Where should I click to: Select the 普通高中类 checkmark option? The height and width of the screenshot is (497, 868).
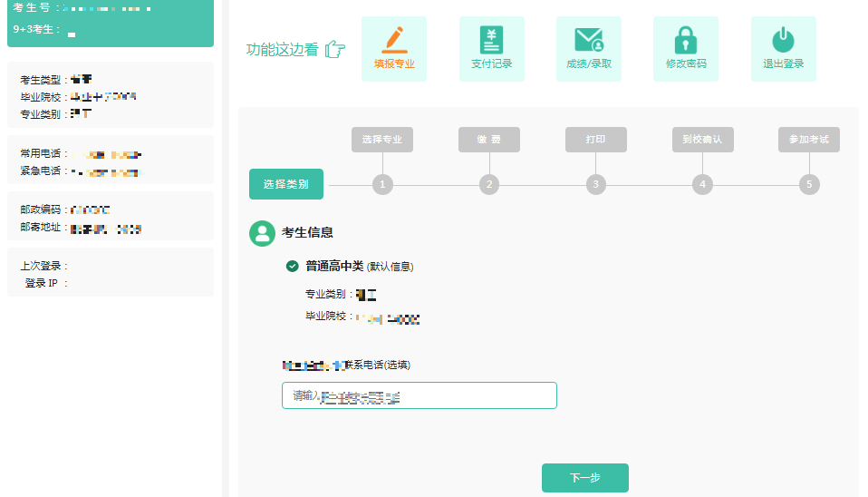(x=292, y=267)
